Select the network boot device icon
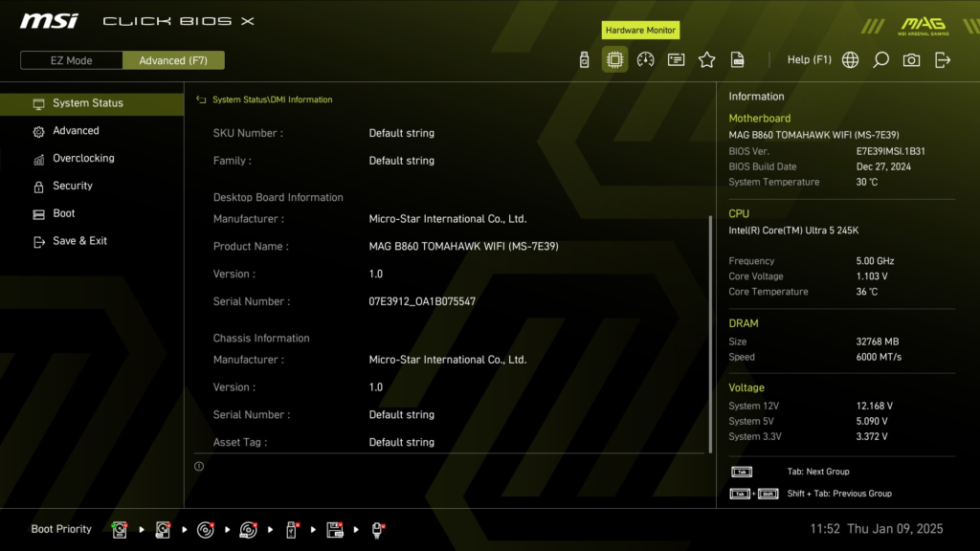This screenshot has width=980, height=551. point(377,529)
